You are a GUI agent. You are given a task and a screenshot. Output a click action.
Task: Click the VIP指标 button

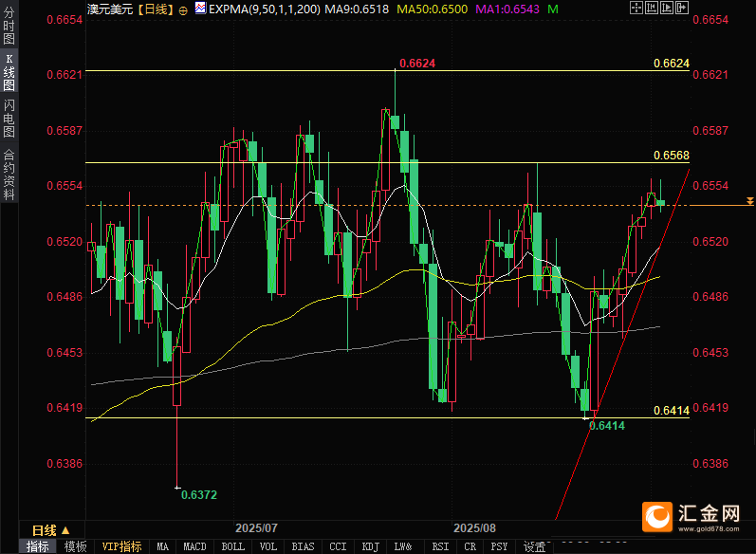click(x=121, y=546)
